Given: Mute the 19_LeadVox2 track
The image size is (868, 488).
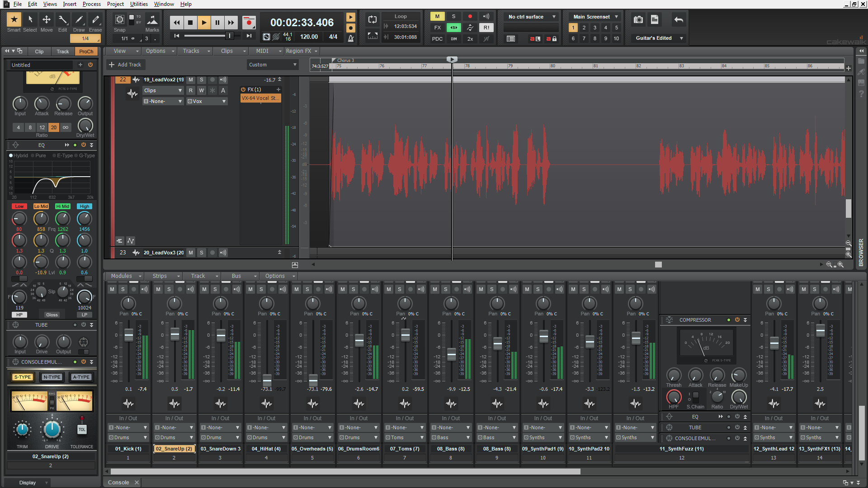Looking at the screenshot, I should click(191, 80).
